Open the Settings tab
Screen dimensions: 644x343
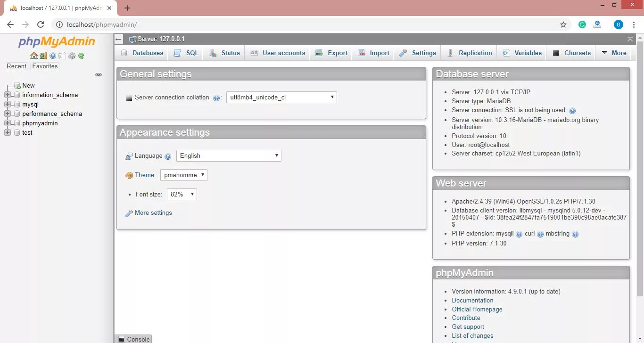[417, 53]
